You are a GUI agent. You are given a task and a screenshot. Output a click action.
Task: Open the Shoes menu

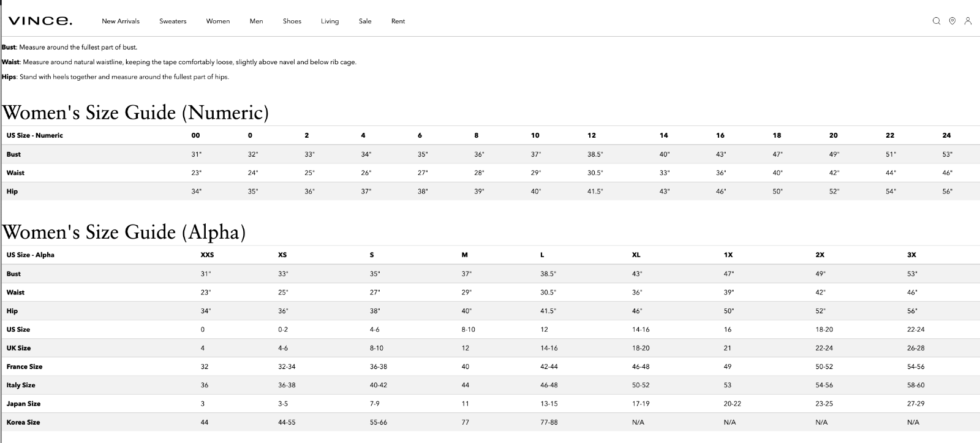[x=292, y=21]
